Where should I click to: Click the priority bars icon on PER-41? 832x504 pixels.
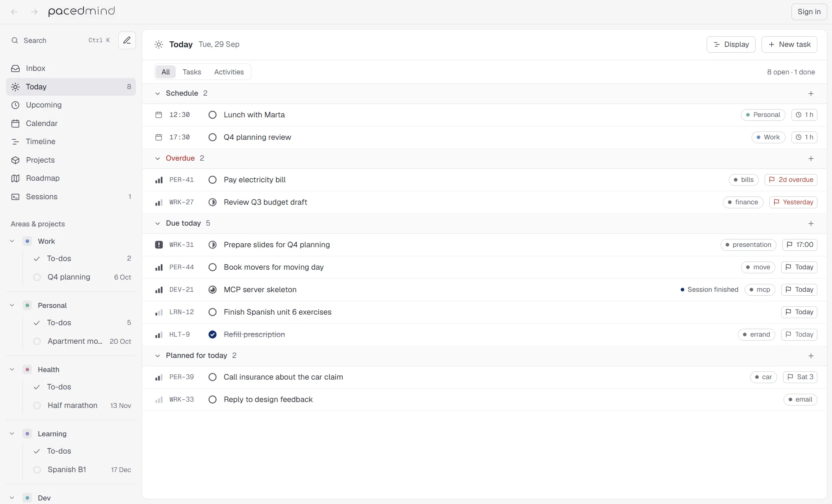click(x=159, y=180)
